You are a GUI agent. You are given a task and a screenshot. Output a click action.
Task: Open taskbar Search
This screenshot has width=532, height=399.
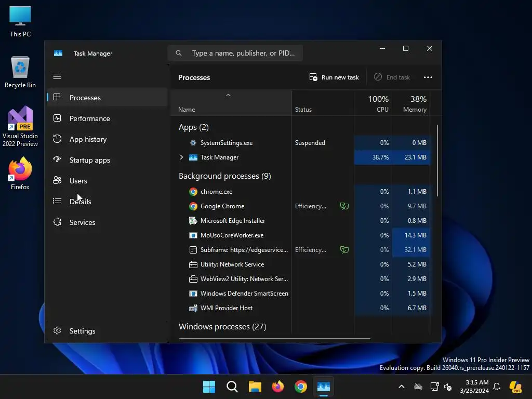[x=232, y=387]
